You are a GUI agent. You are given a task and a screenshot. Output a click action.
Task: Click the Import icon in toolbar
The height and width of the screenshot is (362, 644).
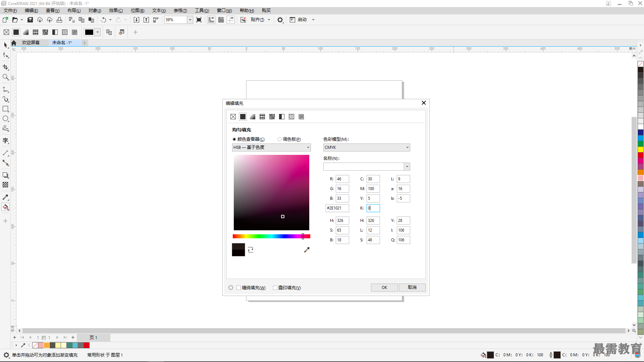tap(137, 20)
